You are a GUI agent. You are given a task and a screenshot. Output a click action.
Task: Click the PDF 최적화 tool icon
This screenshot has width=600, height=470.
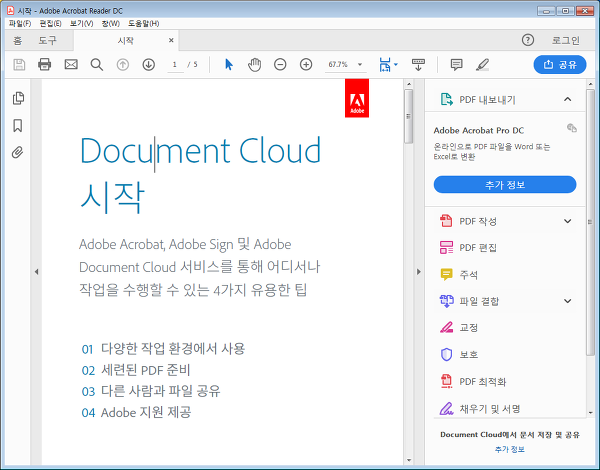446,381
